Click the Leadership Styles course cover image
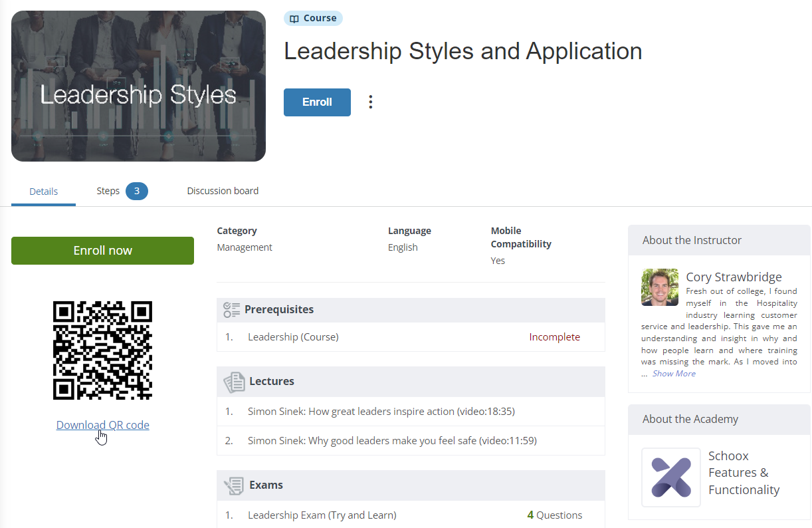Viewport: 812px width, 528px height. click(x=138, y=85)
